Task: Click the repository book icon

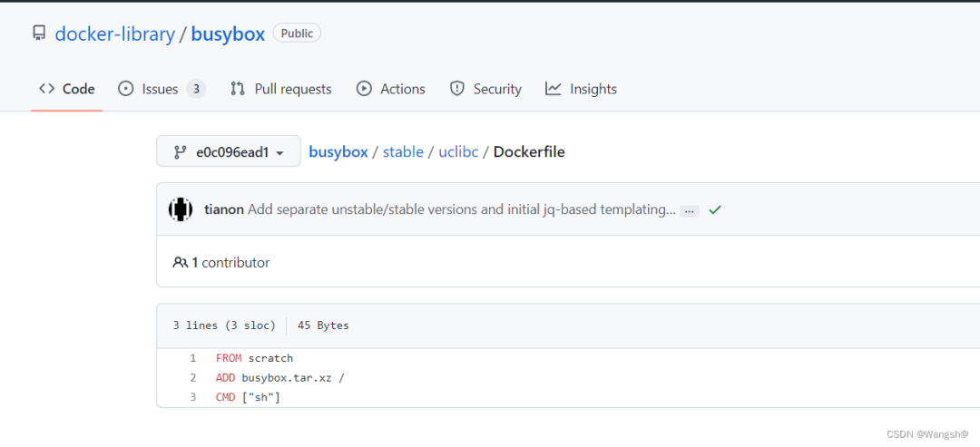Action: click(x=39, y=33)
